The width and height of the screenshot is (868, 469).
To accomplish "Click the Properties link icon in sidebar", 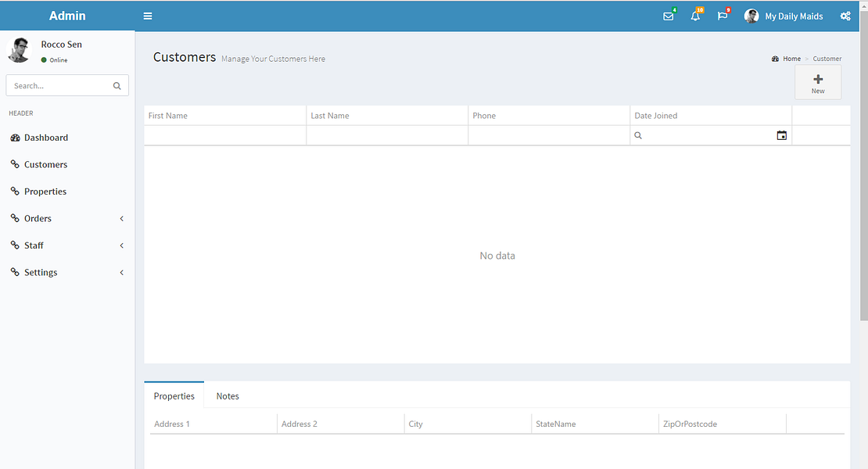I will click(x=15, y=192).
